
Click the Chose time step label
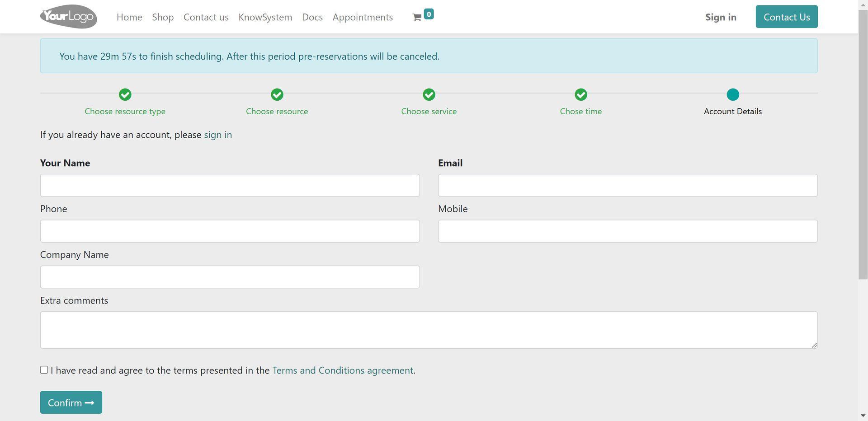pyautogui.click(x=581, y=111)
